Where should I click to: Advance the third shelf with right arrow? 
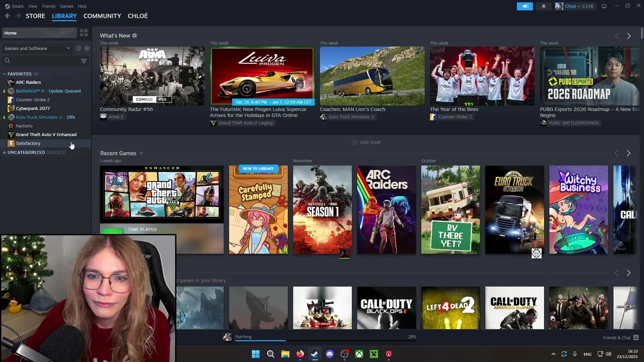[x=628, y=273]
